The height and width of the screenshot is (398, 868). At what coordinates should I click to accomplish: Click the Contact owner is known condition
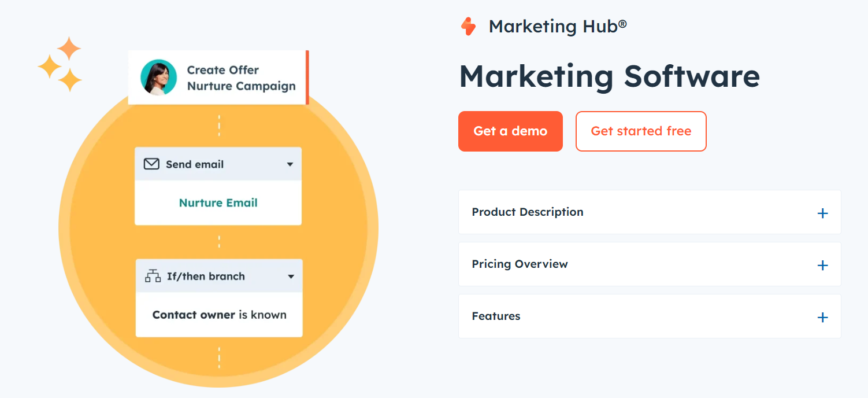pyautogui.click(x=219, y=315)
